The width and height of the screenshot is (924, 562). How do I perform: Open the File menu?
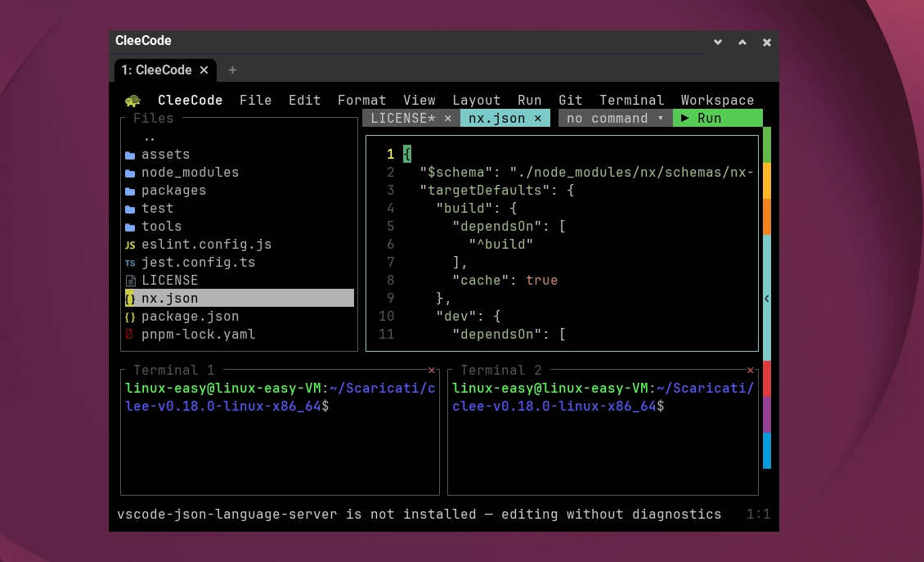[x=256, y=101]
